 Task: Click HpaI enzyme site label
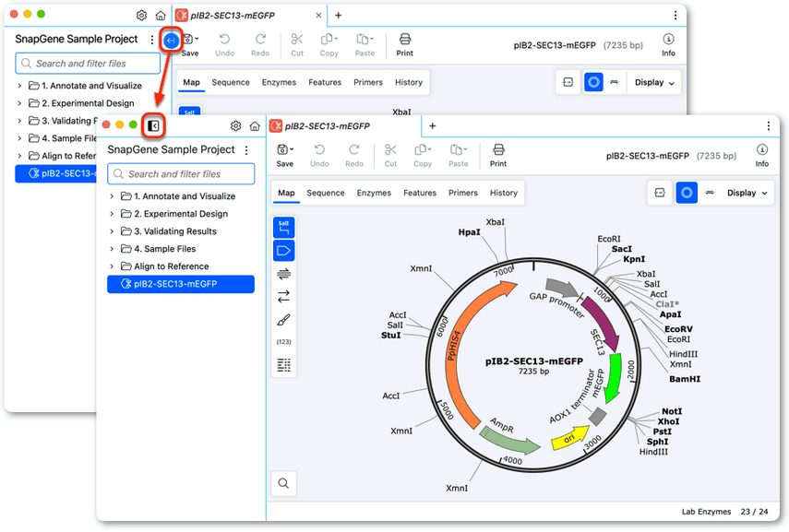[469, 232]
